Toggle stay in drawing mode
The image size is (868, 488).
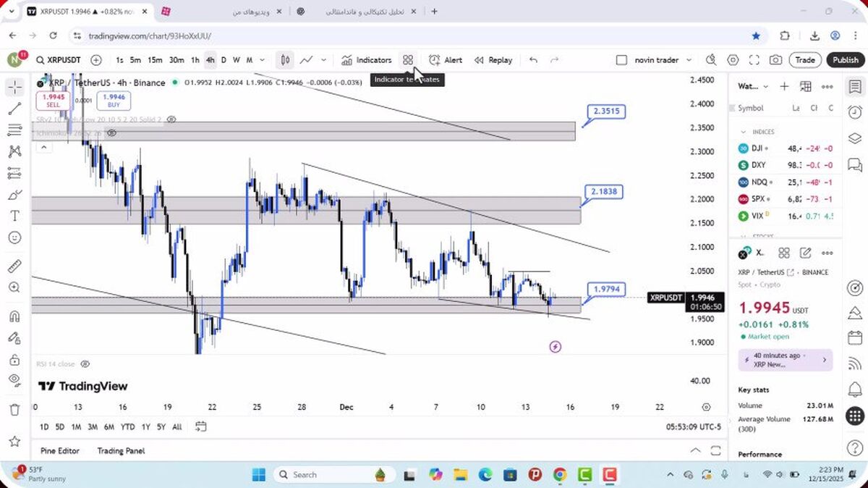(14, 337)
